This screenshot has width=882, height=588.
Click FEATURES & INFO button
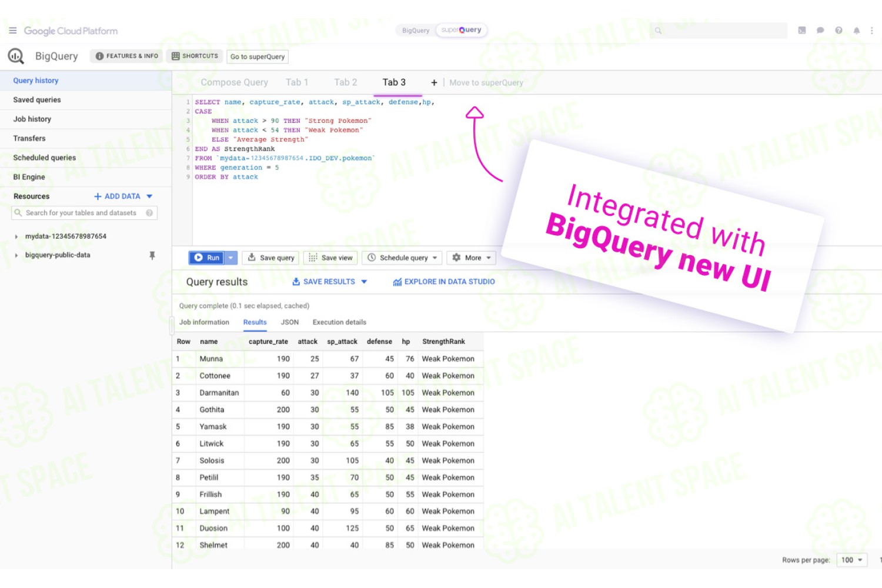click(127, 56)
